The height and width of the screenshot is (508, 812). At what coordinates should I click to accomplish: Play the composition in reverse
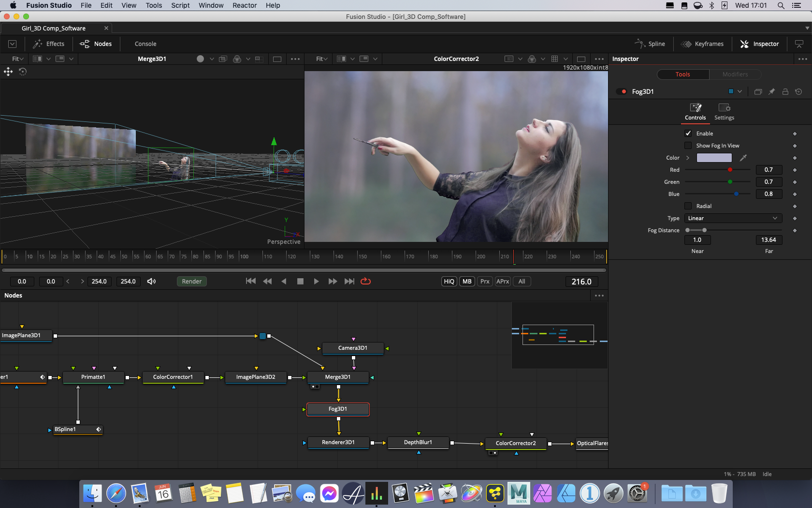[284, 282]
